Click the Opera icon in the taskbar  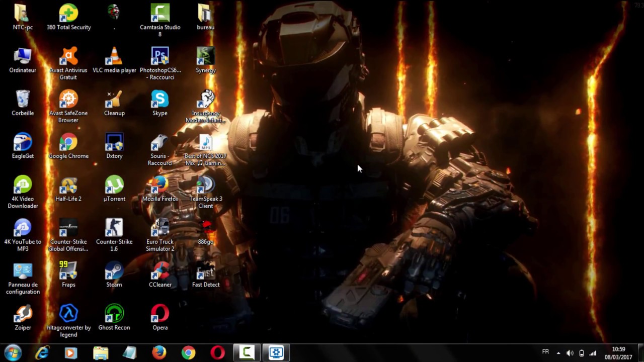(217, 352)
